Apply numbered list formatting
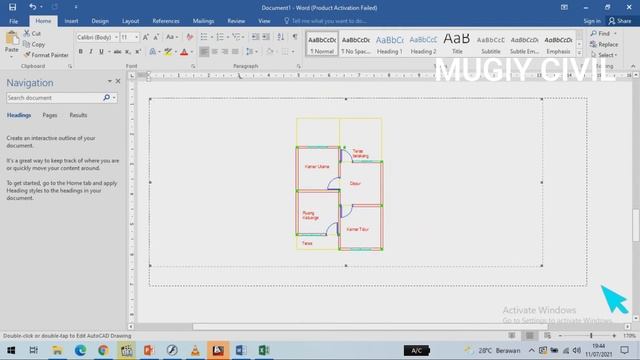 (x=220, y=37)
